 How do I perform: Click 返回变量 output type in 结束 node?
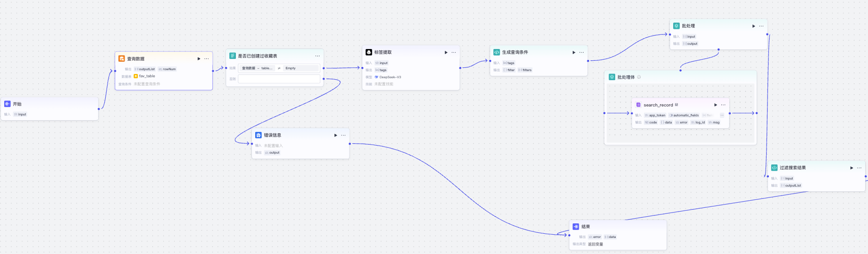[595, 244]
